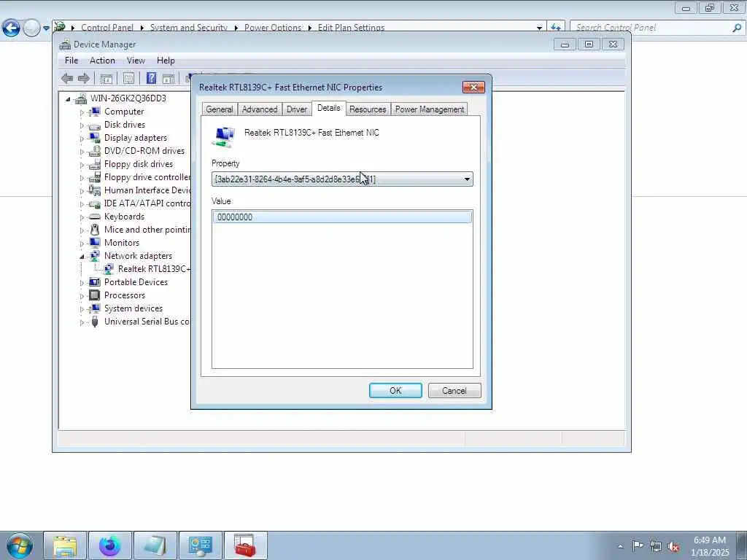Open the Windows Start menu
The image size is (747, 560).
pos(20,545)
